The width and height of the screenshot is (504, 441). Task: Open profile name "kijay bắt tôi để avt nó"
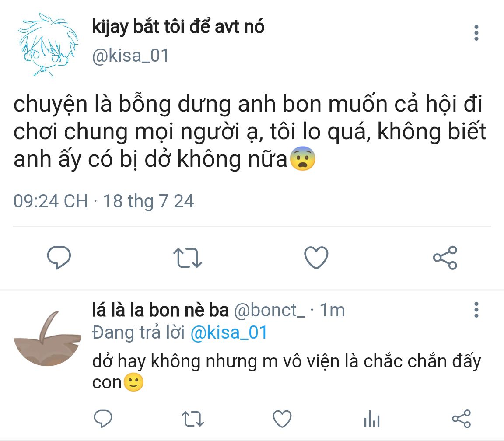[178, 27]
